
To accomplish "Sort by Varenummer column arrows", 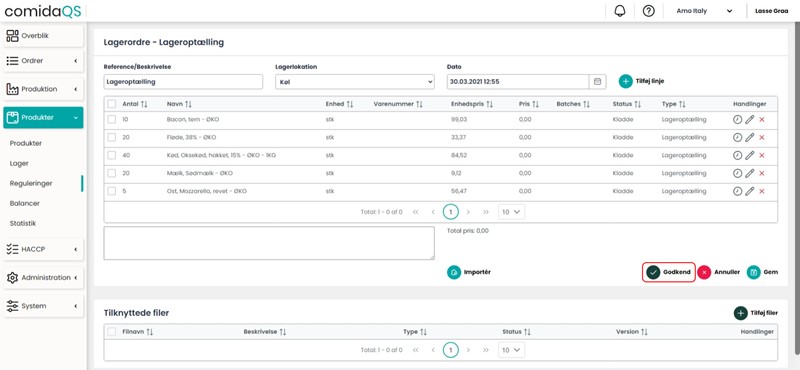I will [x=419, y=104].
